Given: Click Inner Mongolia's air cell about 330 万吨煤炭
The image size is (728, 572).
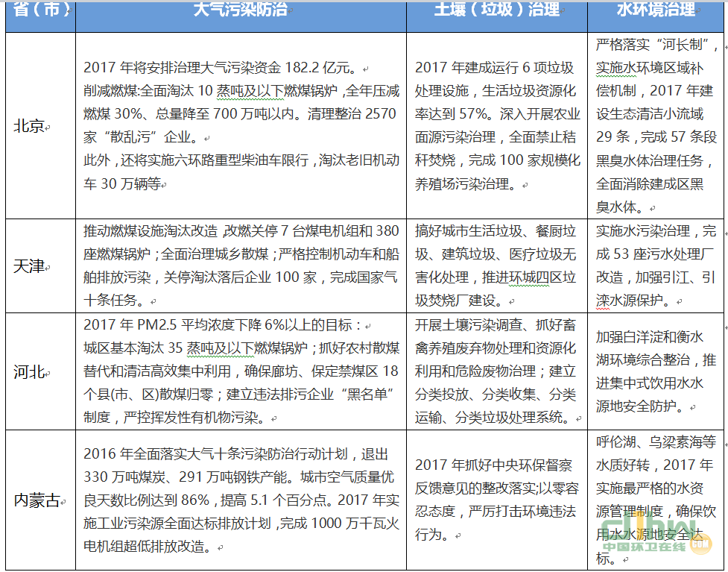Looking at the screenshot, I should 240,500.
